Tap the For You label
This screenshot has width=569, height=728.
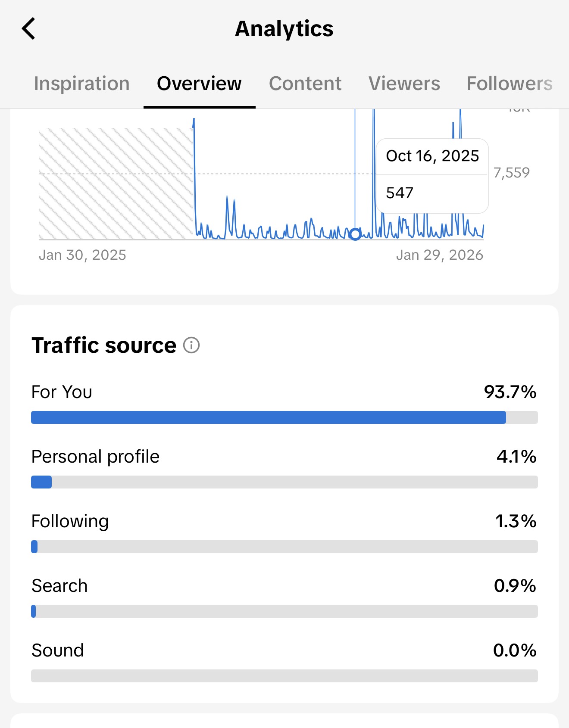tap(62, 392)
